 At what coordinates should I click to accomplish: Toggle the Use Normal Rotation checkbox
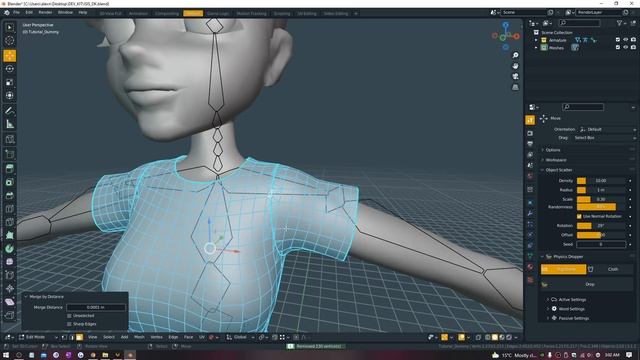(x=579, y=216)
